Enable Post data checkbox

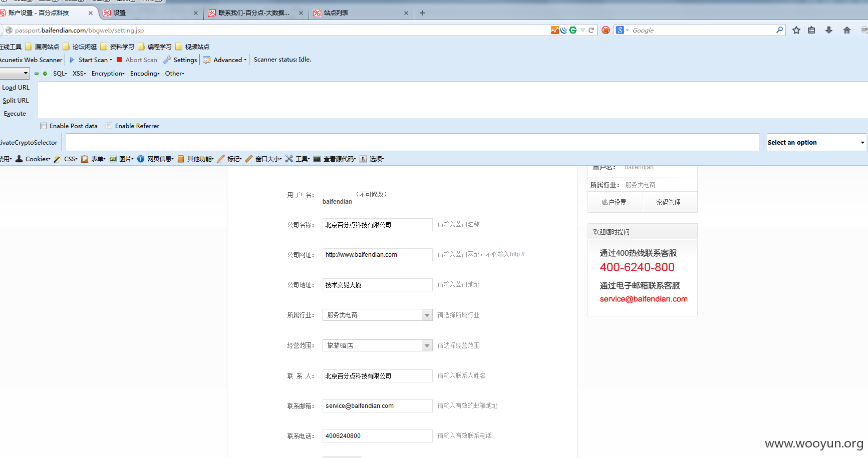click(44, 126)
